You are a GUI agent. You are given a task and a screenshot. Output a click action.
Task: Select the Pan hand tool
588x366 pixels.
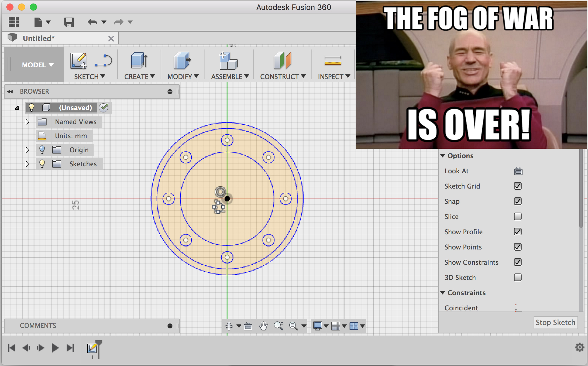pos(263,326)
